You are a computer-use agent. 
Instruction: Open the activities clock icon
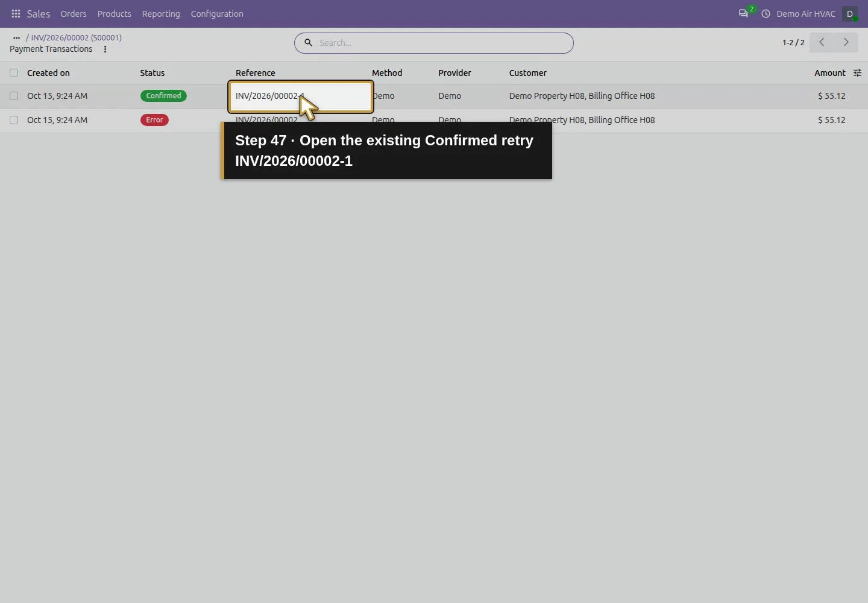point(766,13)
